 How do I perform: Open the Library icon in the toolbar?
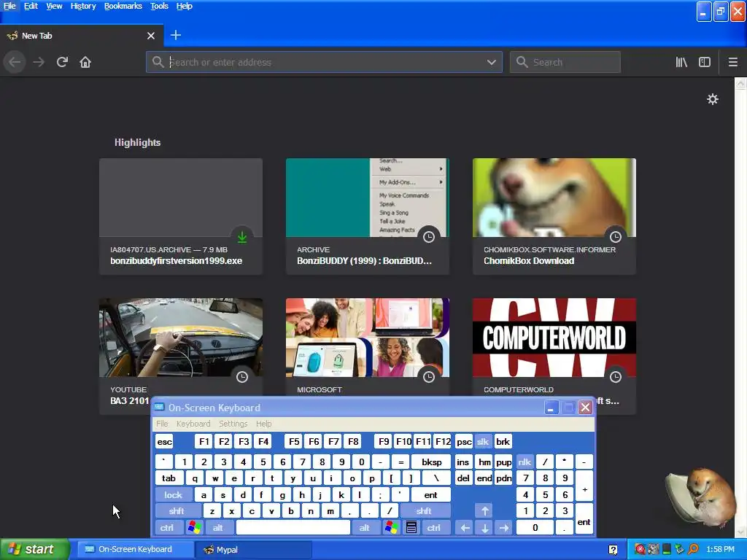(x=681, y=62)
